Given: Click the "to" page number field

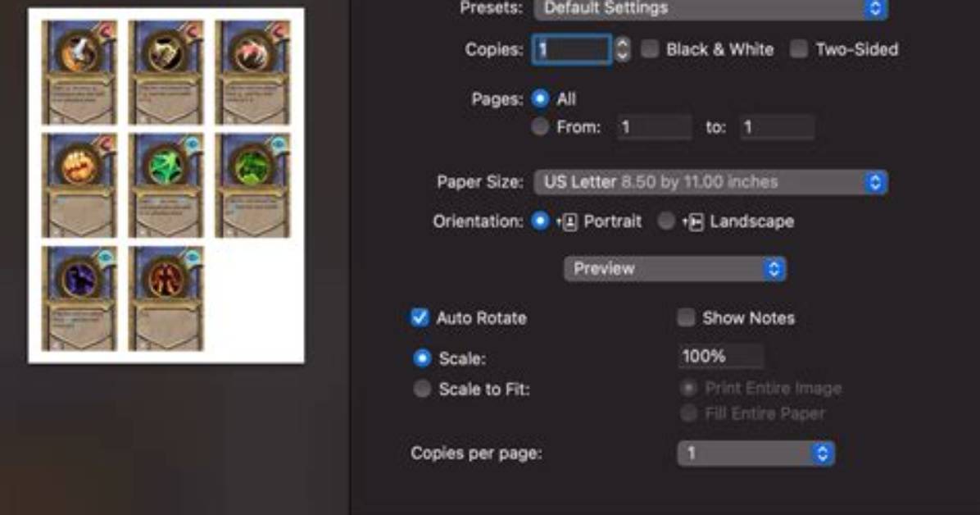Looking at the screenshot, I should click(x=777, y=128).
